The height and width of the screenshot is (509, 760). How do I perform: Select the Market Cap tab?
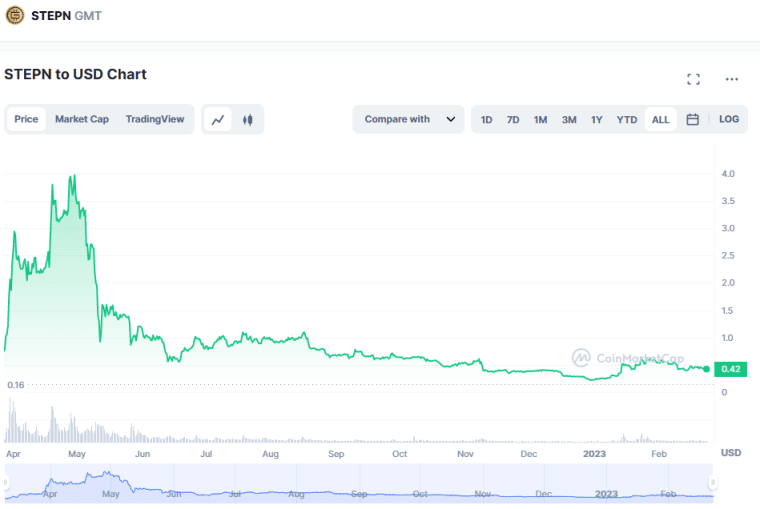[x=82, y=119]
